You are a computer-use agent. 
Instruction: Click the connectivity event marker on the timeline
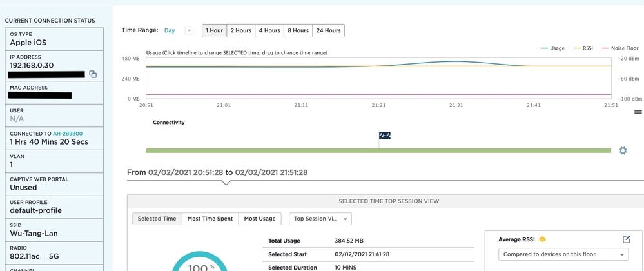pos(384,135)
